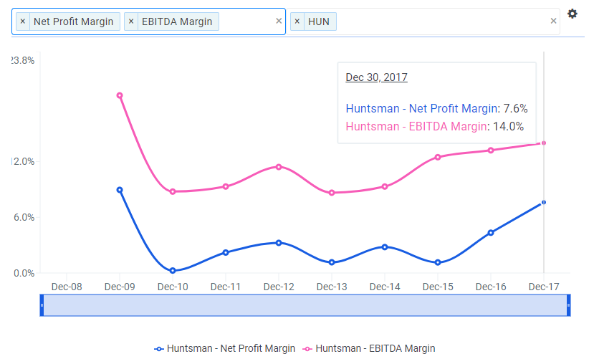Select the Dec-14 Net Profit Margin data point
This screenshot has height=364, width=594.
pyautogui.click(x=385, y=247)
